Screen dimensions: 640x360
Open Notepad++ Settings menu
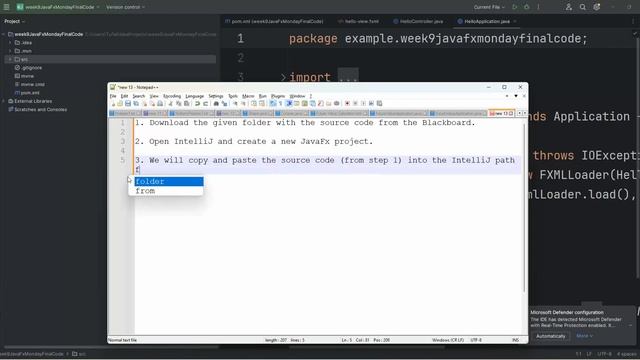216,96
